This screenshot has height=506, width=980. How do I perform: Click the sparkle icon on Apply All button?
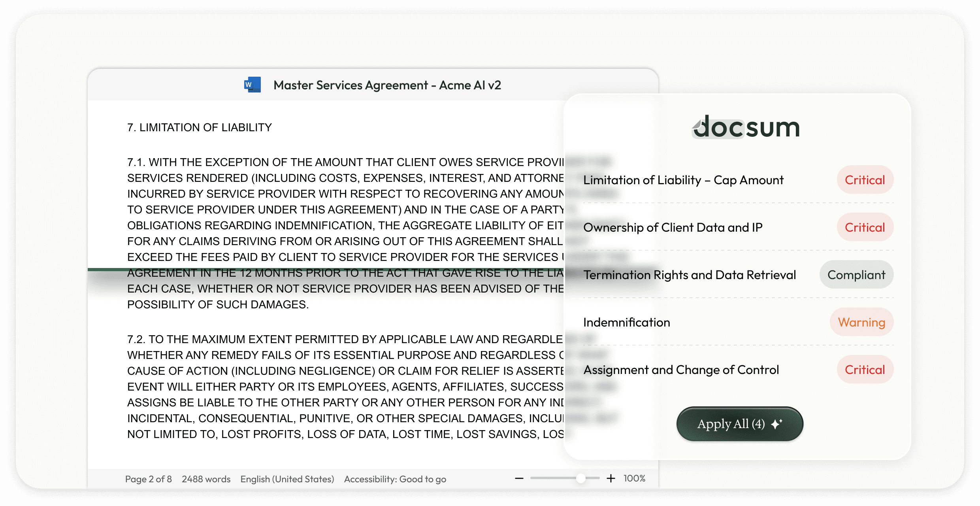pos(776,424)
